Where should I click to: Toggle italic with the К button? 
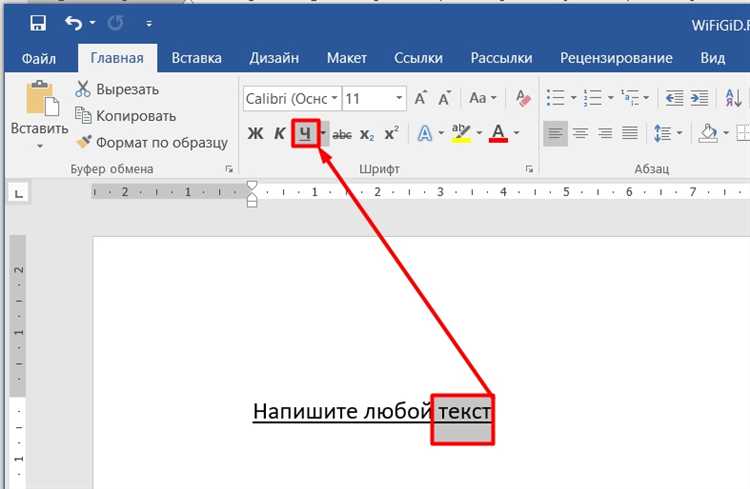[280, 133]
